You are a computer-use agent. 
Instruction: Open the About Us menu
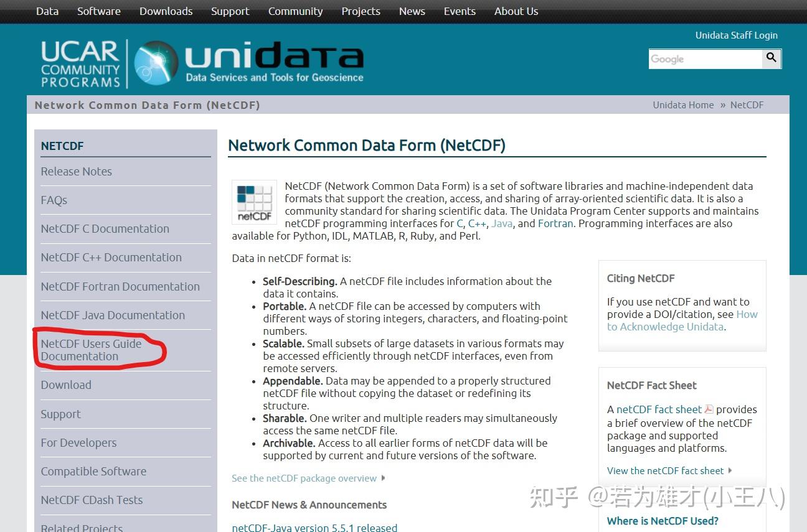tap(516, 11)
